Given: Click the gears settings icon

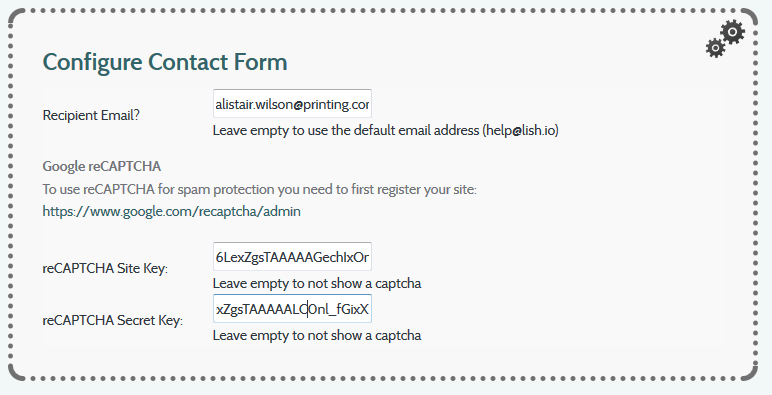Looking at the screenshot, I should click(725, 38).
